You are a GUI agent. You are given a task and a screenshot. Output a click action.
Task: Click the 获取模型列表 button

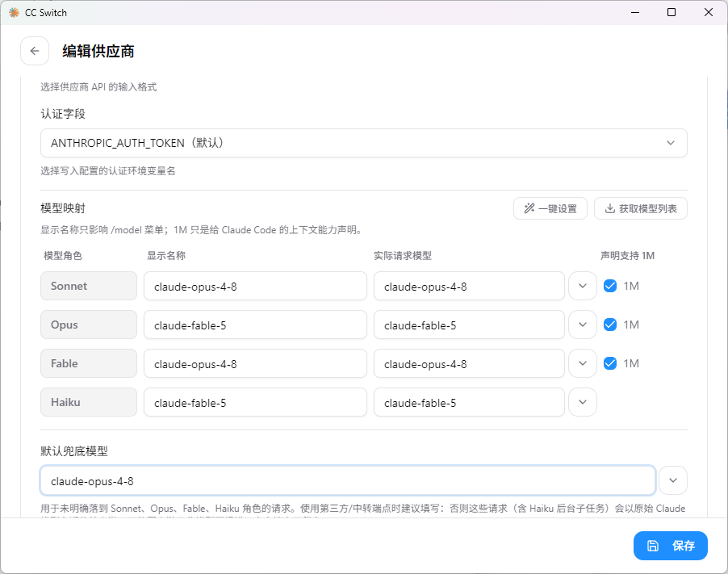pos(641,208)
